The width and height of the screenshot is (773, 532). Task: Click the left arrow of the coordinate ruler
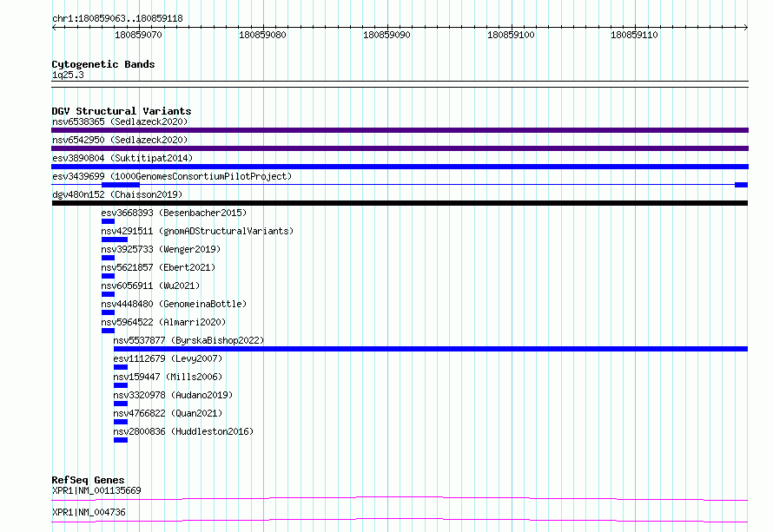click(54, 27)
